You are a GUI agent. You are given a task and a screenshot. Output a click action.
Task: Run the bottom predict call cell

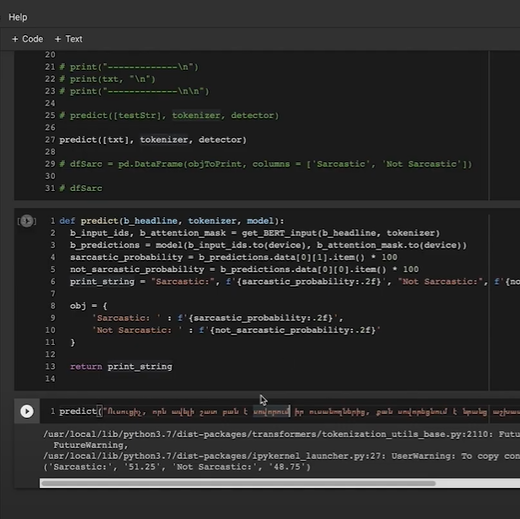[27, 411]
